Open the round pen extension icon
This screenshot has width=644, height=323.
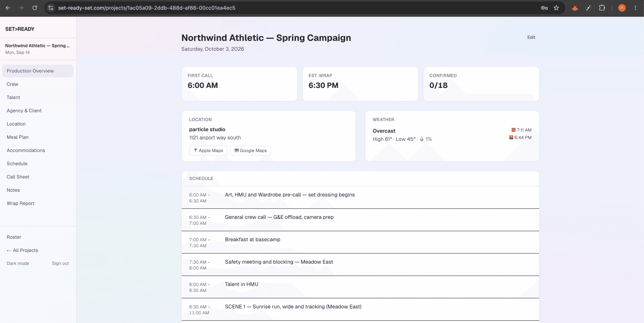pyautogui.click(x=588, y=8)
